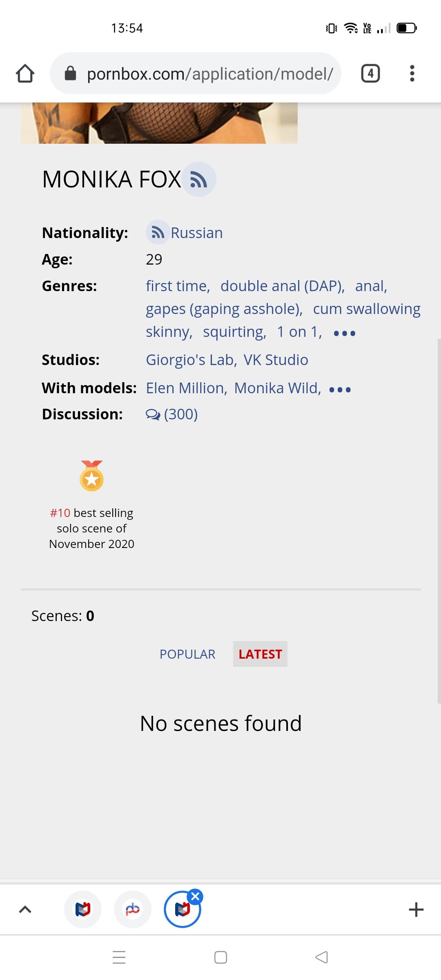The width and height of the screenshot is (441, 980).
Task: Add a new tab with plus icon
Action: pyautogui.click(x=416, y=909)
